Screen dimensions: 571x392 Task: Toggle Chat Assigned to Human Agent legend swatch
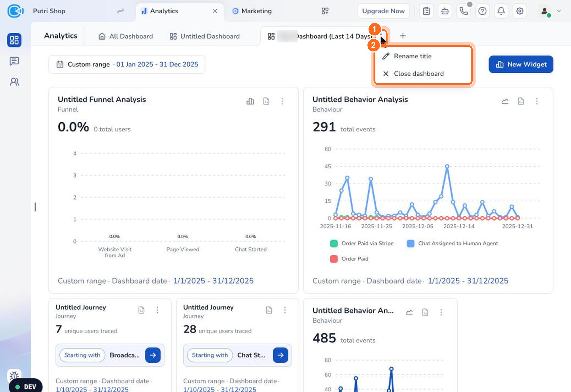coord(411,244)
